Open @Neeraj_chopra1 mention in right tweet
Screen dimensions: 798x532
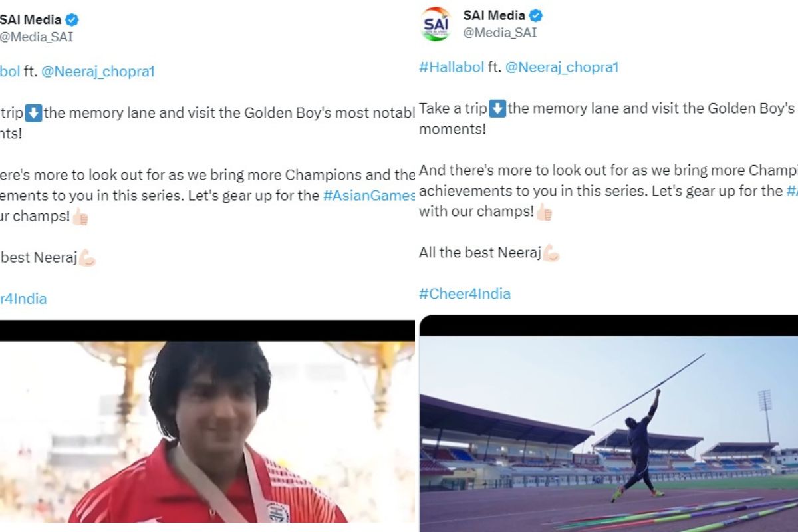(x=562, y=67)
